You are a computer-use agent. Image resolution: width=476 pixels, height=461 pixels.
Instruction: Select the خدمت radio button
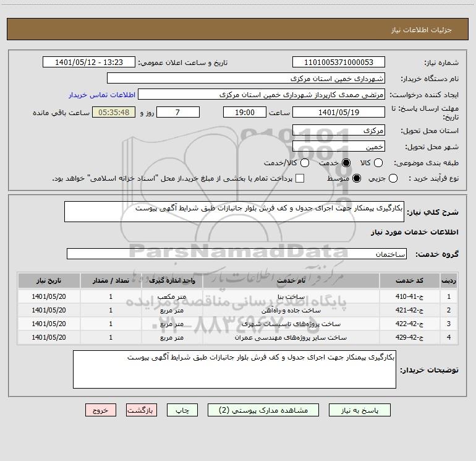click(346, 163)
